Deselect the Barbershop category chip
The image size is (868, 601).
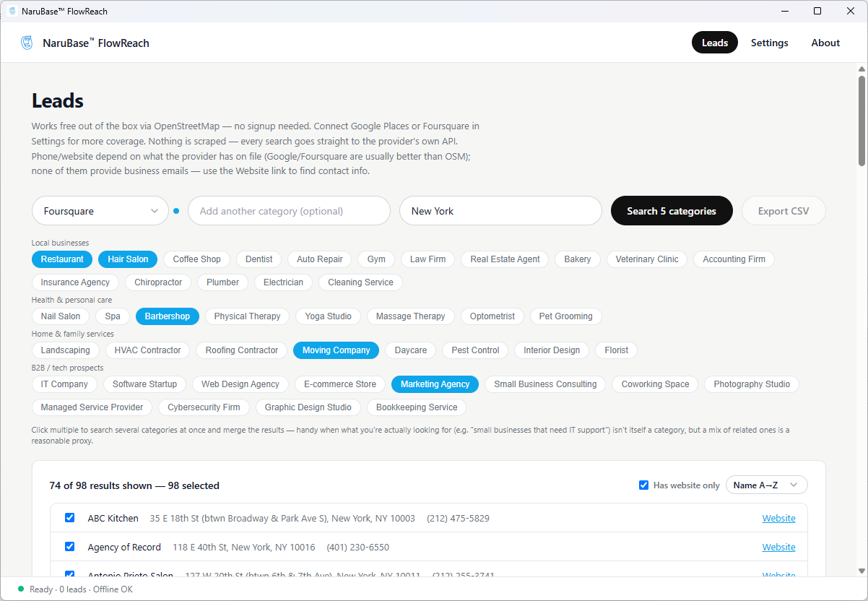click(168, 316)
